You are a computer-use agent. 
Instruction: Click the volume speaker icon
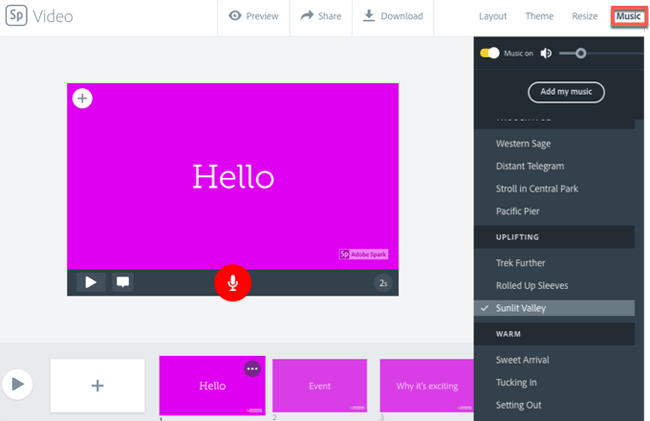point(546,53)
